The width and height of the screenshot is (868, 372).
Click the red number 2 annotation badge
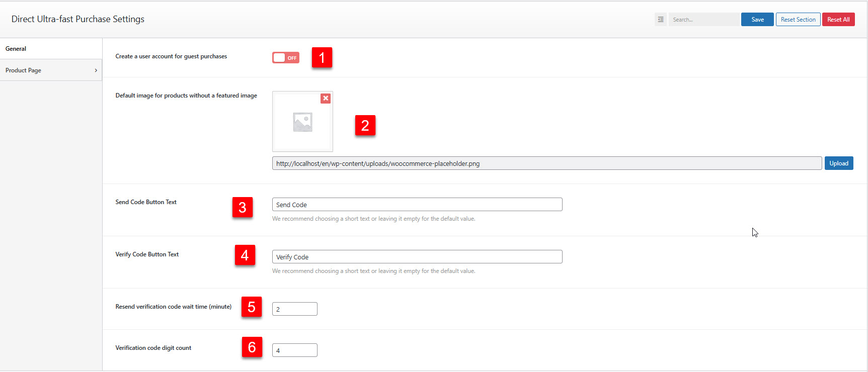pos(365,125)
